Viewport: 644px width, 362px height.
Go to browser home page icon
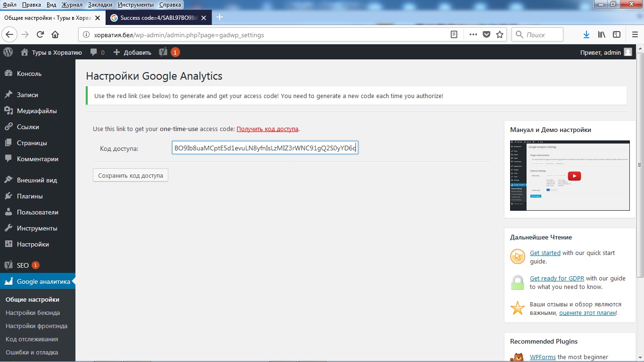coord(55,34)
